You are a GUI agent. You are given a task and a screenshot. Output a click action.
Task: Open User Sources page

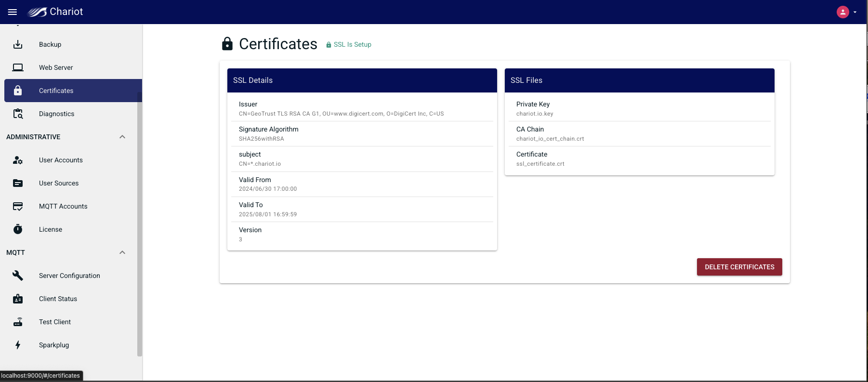pyautogui.click(x=59, y=183)
